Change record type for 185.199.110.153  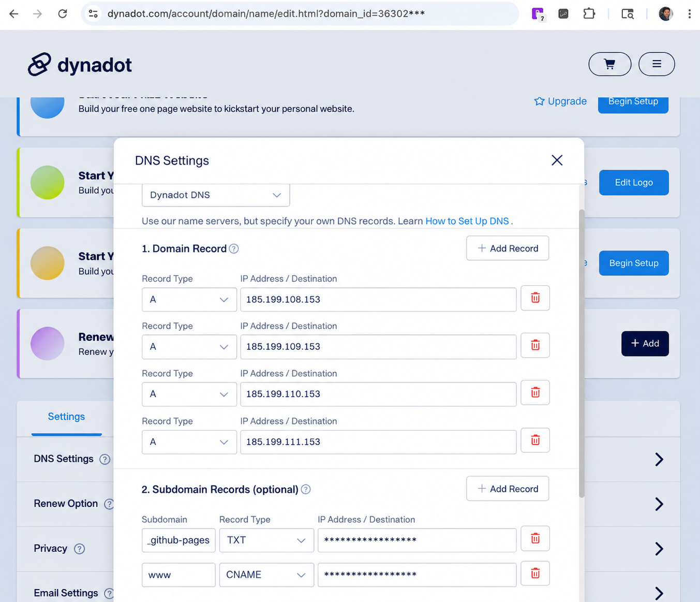tap(189, 394)
